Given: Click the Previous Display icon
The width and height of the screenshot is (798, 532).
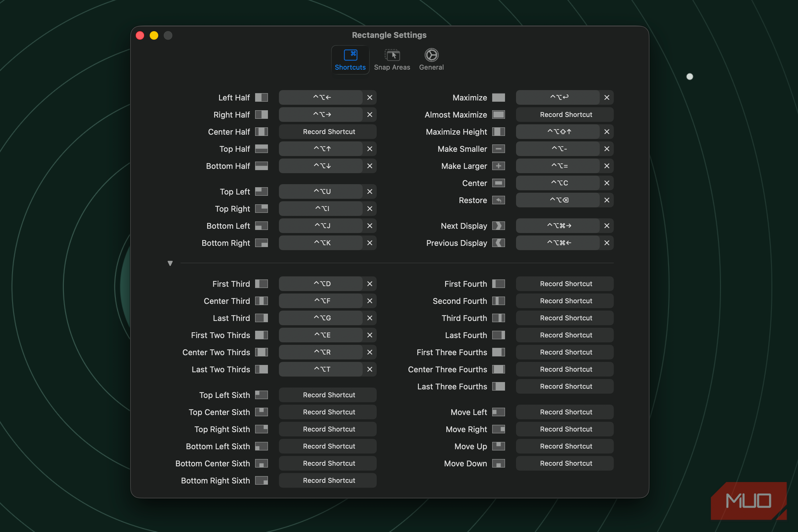Looking at the screenshot, I should click(498, 243).
